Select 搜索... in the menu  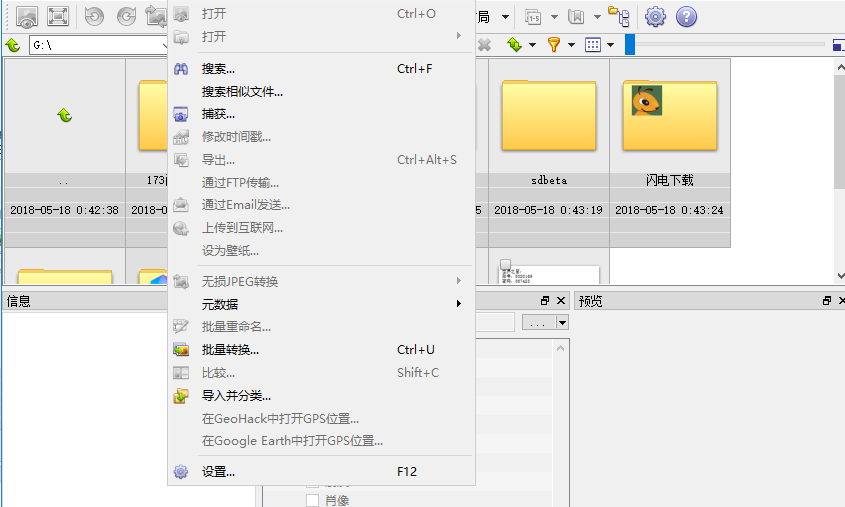(x=321, y=69)
